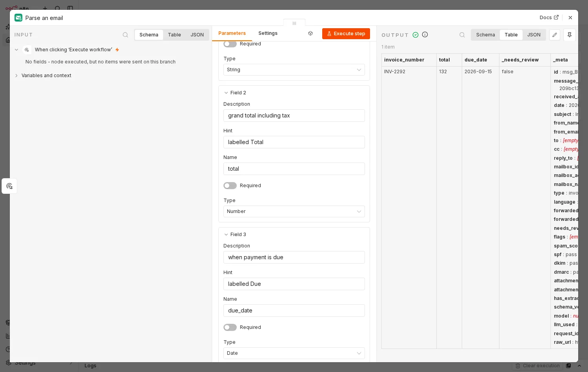Open the Type dropdown showing Number

click(x=294, y=211)
